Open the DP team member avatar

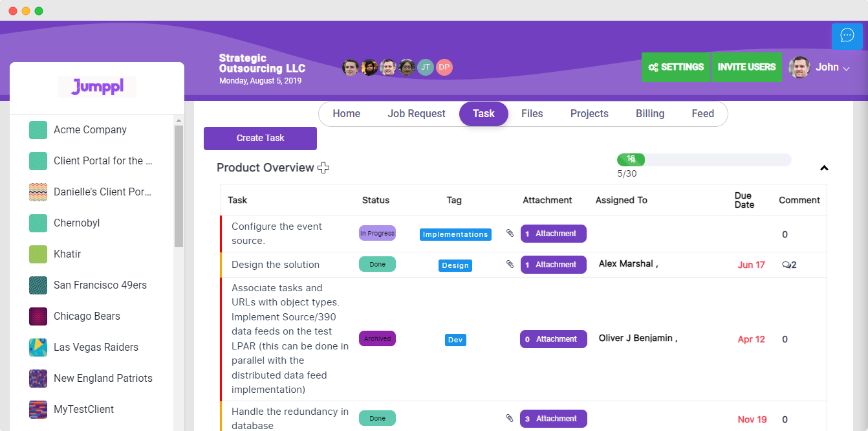point(444,67)
